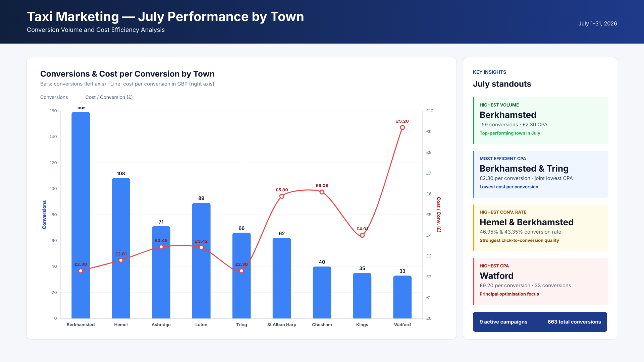Click the Ashridge bar labeled 71

(161, 272)
